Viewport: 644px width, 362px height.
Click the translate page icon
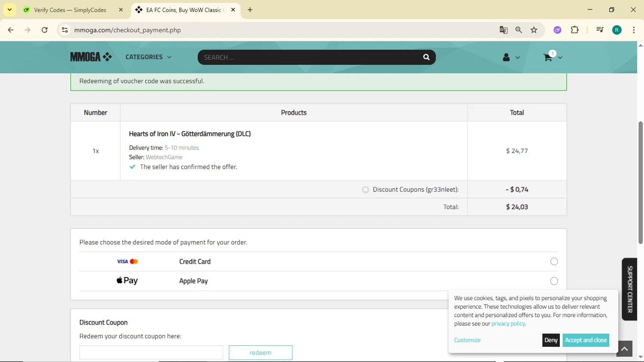click(503, 30)
